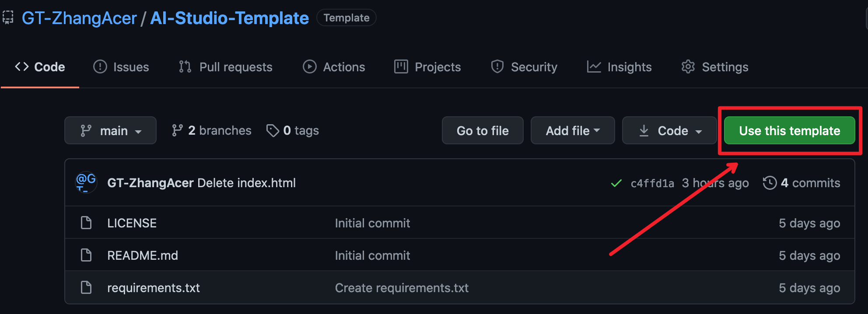Click the file icon beside LICENSE

87,223
